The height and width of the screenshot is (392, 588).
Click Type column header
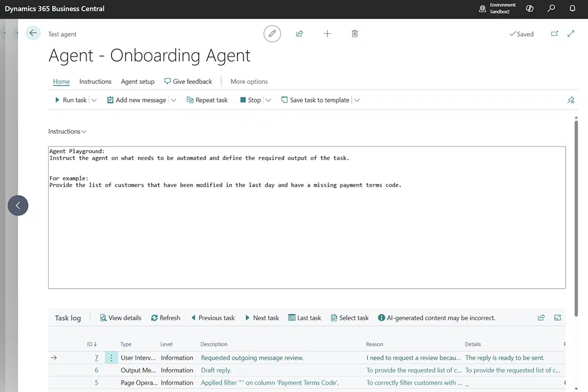tap(126, 344)
